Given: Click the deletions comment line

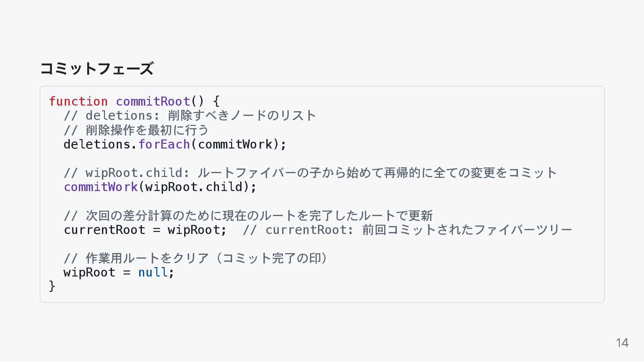Looking at the screenshot, I should (x=190, y=116).
